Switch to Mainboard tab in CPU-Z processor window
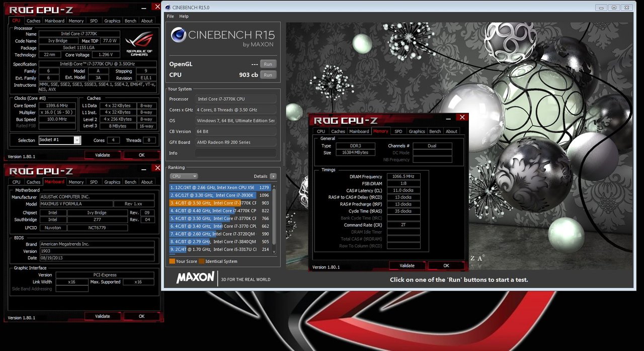 [x=54, y=21]
